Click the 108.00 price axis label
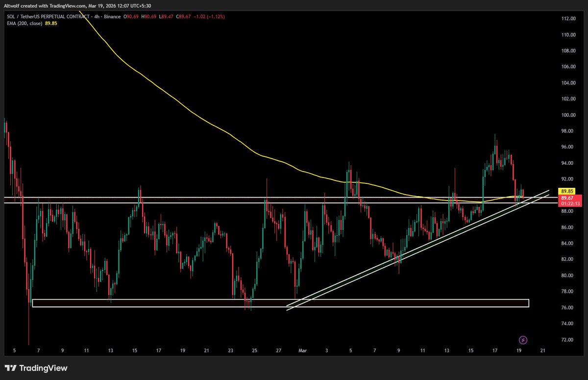The image size is (588, 380). (x=568, y=51)
